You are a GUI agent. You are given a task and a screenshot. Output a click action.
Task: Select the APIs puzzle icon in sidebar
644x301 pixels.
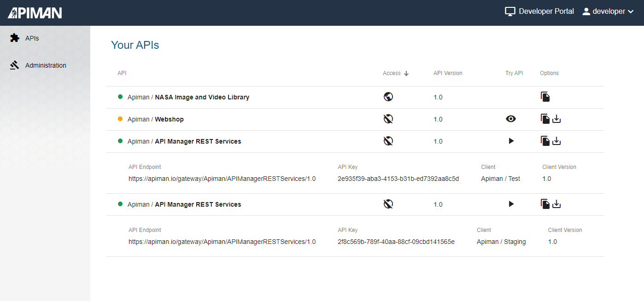15,38
